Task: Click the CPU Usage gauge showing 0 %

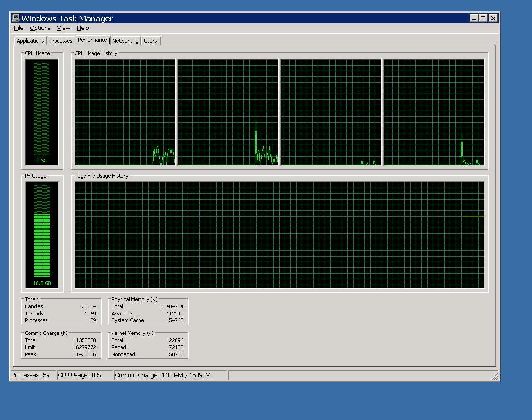Action: 42,112
